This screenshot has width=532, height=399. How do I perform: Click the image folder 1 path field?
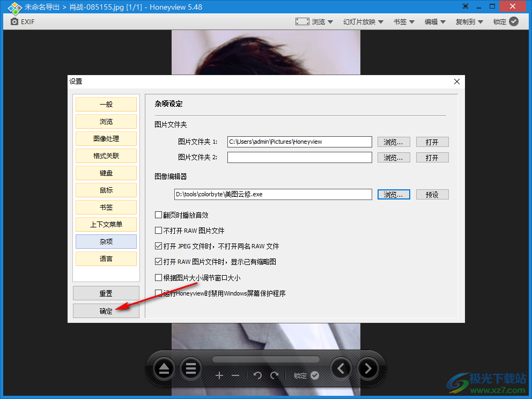300,142
